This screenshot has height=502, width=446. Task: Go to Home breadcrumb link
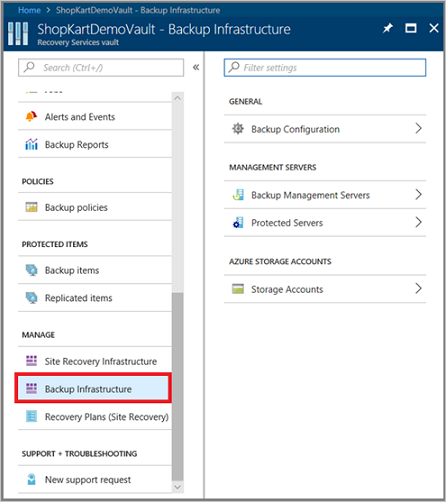(x=29, y=10)
